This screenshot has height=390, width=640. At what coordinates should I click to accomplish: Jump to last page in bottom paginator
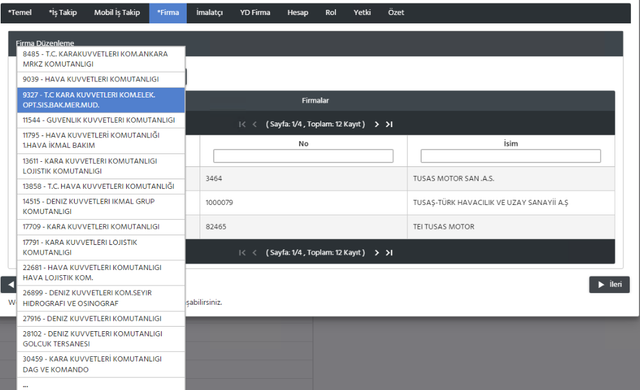[x=389, y=253]
